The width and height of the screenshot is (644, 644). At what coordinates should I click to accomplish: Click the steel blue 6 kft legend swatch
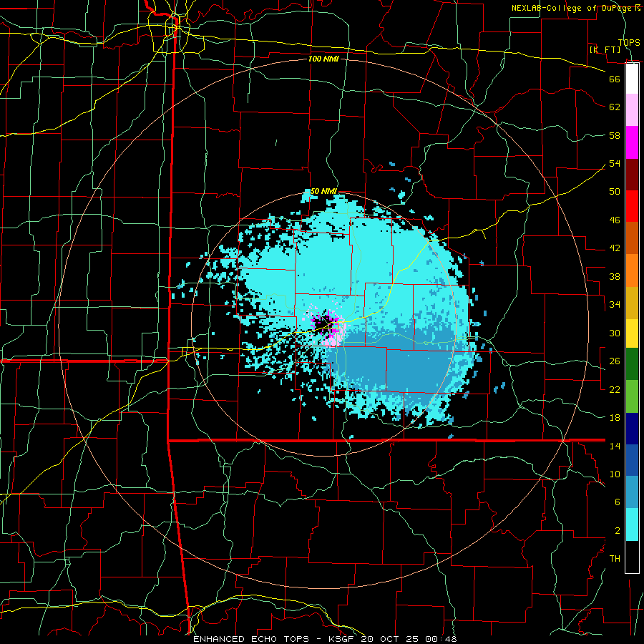pyautogui.click(x=632, y=492)
